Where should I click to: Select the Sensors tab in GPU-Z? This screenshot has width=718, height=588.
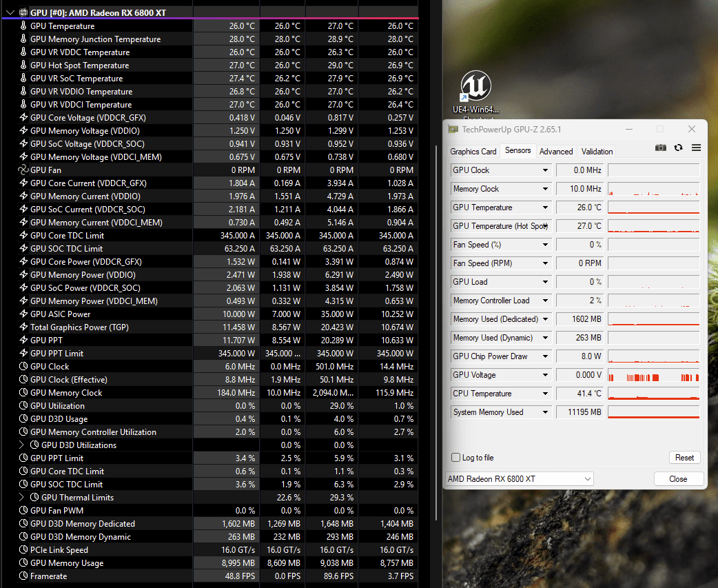point(518,150)
